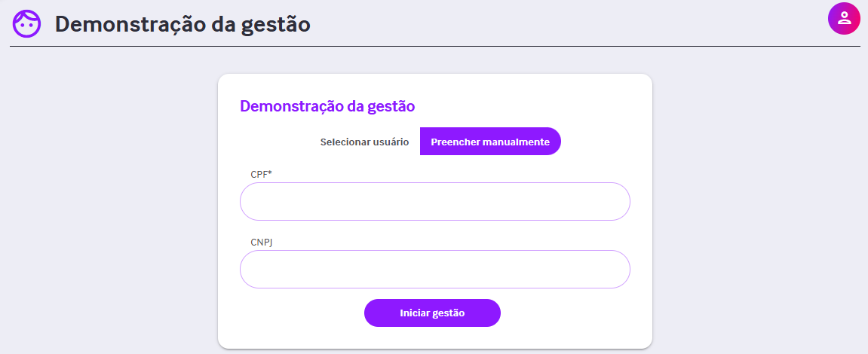Focus the CPF input field
The image size is (868, 354).
point(434,201)
